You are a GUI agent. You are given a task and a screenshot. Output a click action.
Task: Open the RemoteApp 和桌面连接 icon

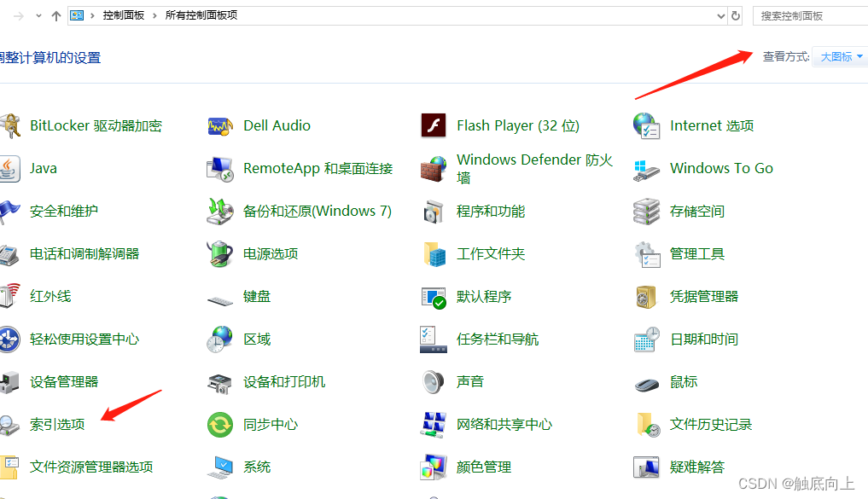click(219, 169)
